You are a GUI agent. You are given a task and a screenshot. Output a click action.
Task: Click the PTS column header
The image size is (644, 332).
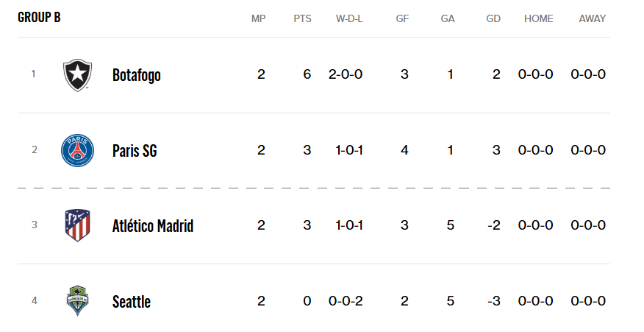[302, 18]
